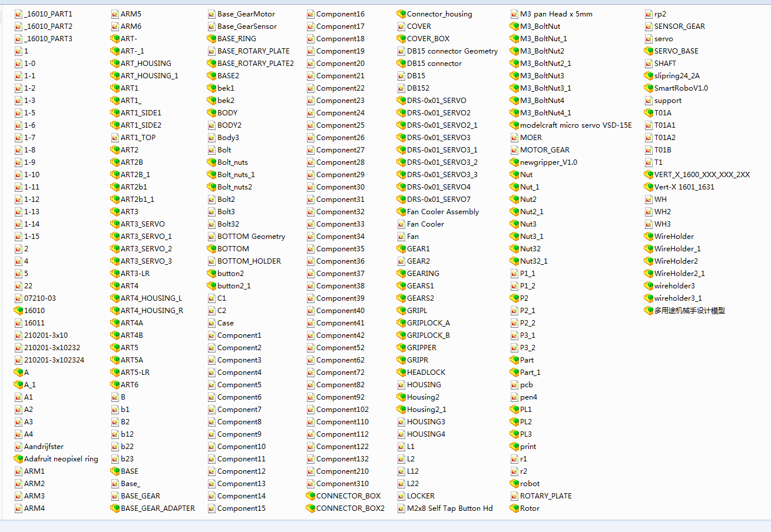
Task: Select the icon next to COVER_BOX
Action: (x=402, y=39)
